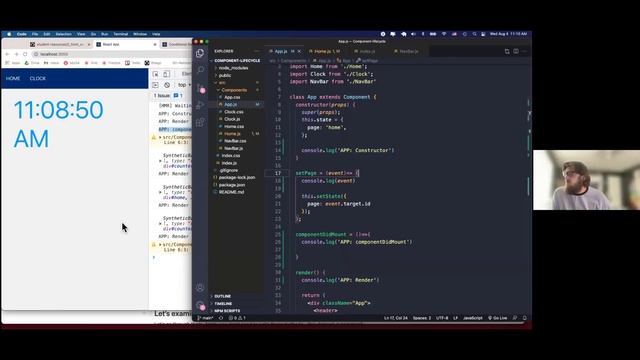The width and height of the screenshot is (640, 360).
Task: Click the 1 Issue badge in DevTools
Action: pyautogui.click(x=168, y=96)
